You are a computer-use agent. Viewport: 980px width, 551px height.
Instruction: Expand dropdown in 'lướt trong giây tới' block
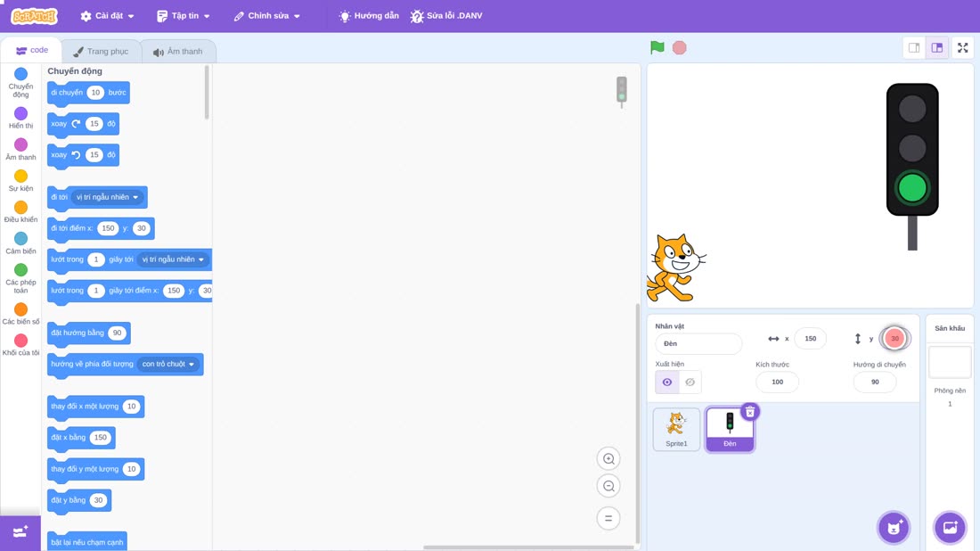tap(173, 259)
